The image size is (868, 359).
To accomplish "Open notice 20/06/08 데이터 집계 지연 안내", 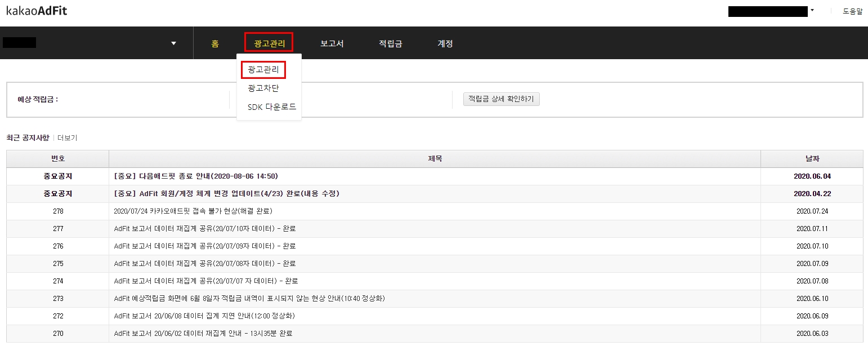I will [x=204, y=316].
